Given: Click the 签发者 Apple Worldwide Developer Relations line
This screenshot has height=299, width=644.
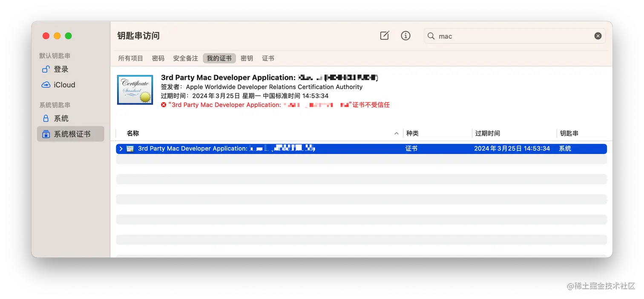Looking at the screenshot, I should pos(262,87).
